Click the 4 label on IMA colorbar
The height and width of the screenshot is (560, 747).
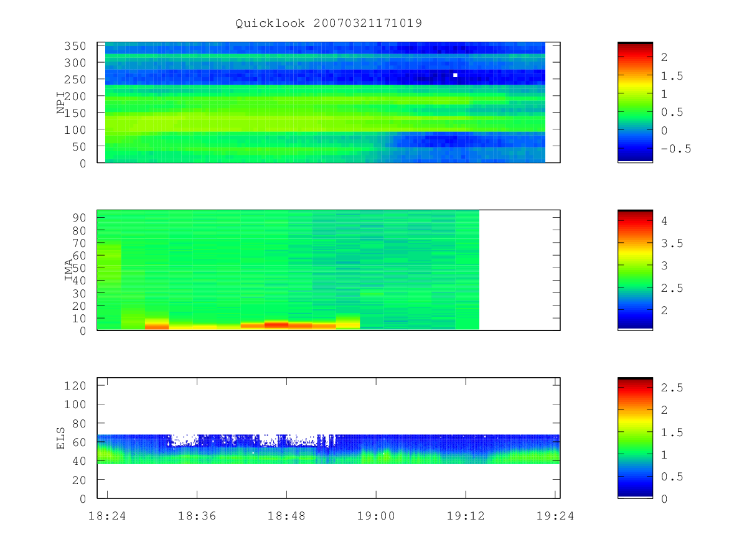pos(664,220)
